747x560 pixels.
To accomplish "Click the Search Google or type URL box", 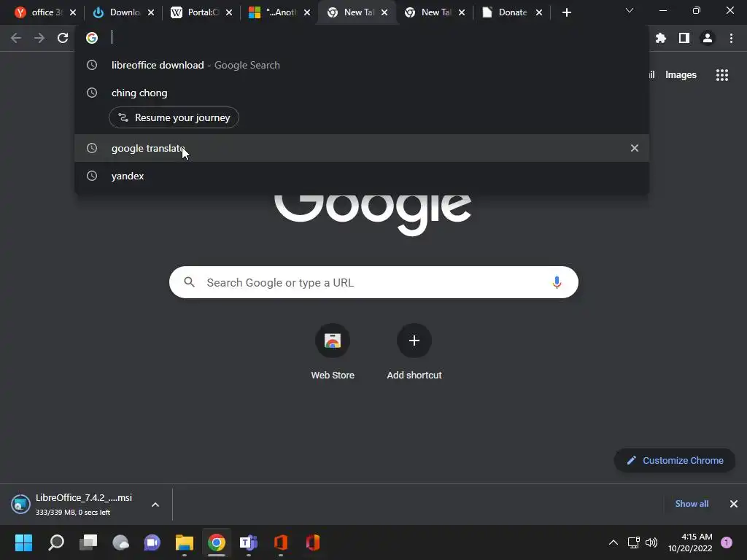I will pyautogui.click(x=373, y=282).
